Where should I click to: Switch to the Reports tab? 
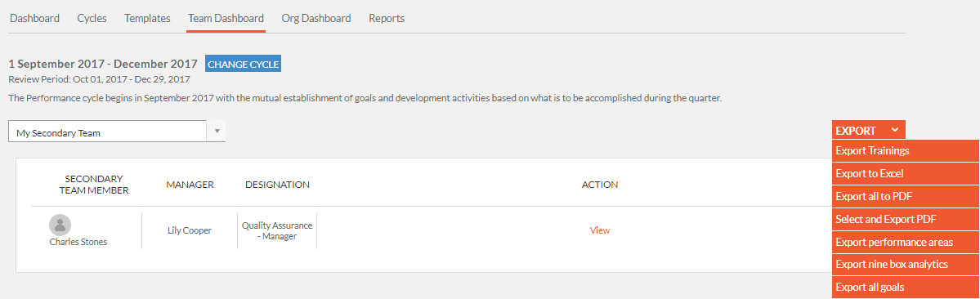tap(387, 18)
